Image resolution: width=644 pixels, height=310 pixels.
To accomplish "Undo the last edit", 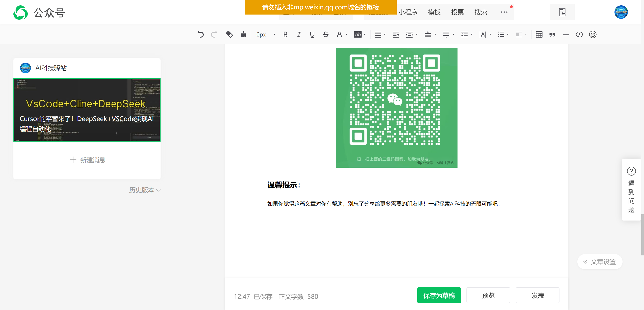I will [201, 34].
